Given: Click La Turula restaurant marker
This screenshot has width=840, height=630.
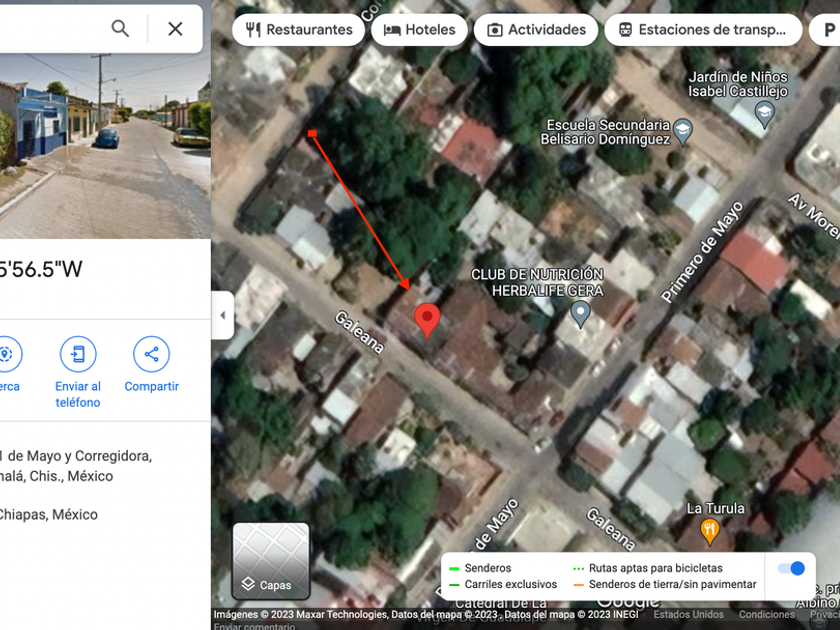Looking at the screenshot, I should (x=710, y=531).
